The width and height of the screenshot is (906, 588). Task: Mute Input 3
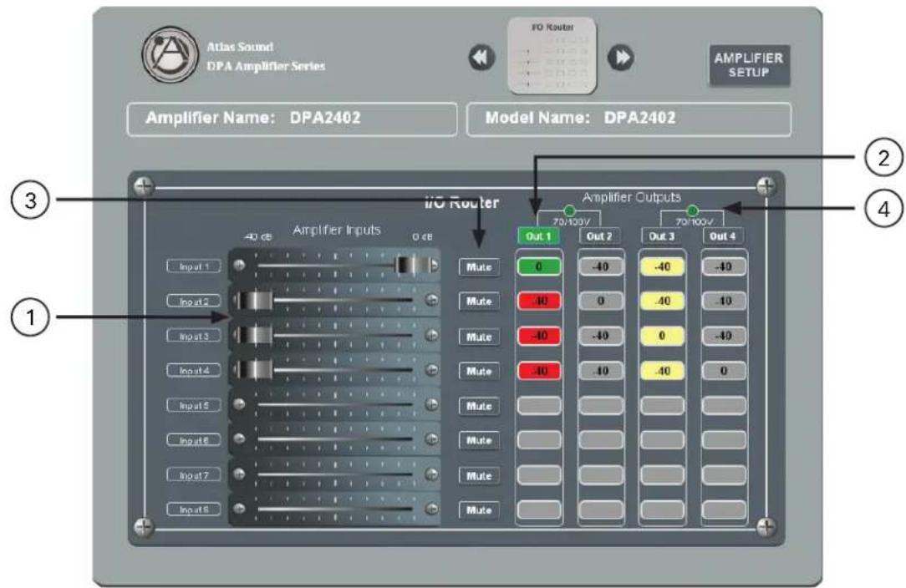point(479,337)
